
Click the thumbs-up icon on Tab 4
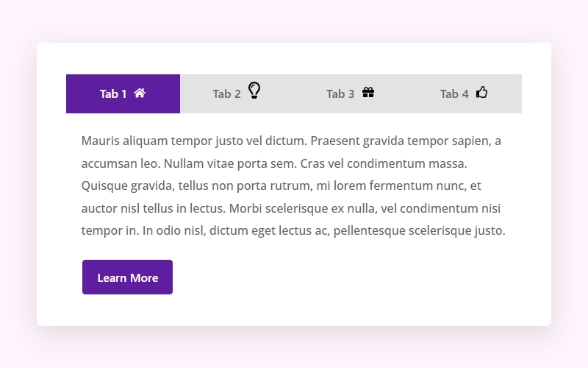(x=482, y=92)
